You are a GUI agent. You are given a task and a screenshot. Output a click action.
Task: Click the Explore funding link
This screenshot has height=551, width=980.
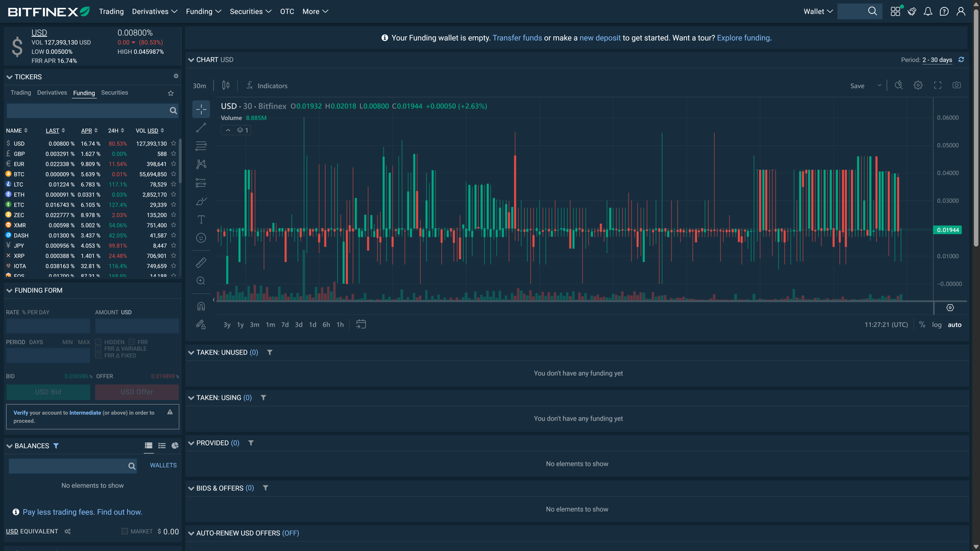(x=743, y=37)
